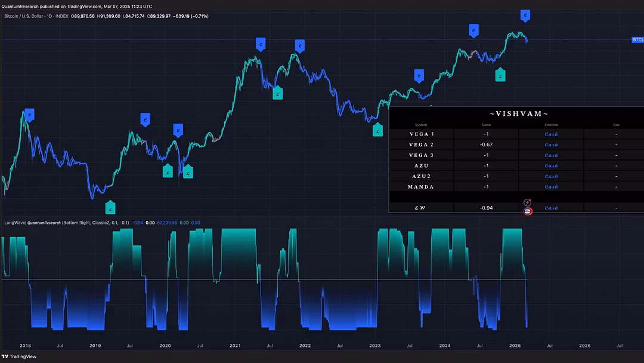Click the teal long marker at 2019 bottom

point(110,208)
